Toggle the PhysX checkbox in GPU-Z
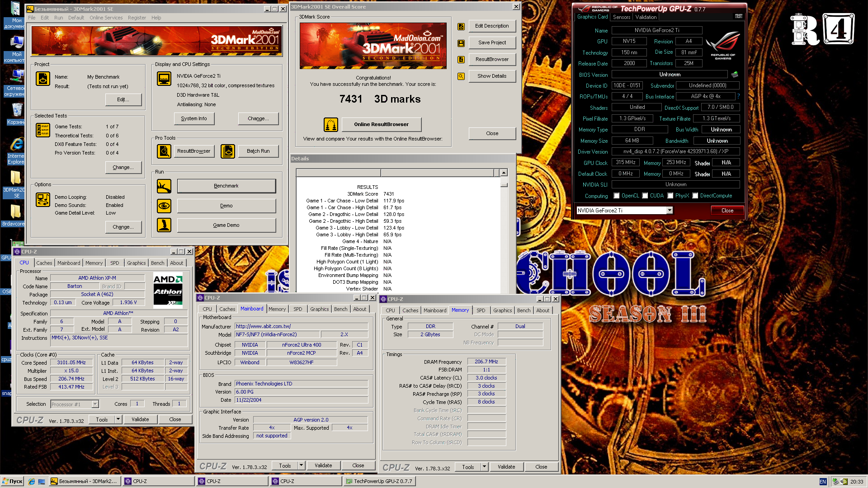 [x=670, y=196]
